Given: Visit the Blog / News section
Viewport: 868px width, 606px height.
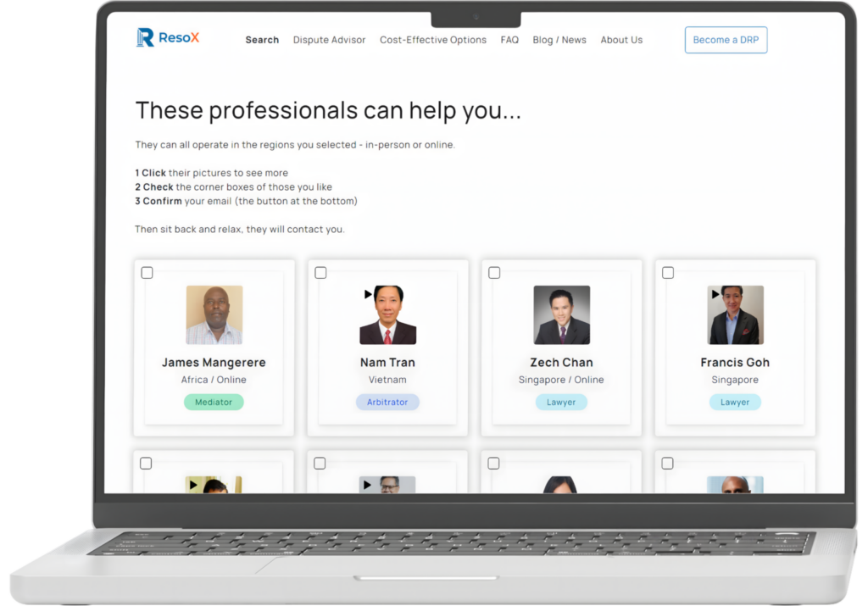Looking at the screenshot, I should coord(559,40).
